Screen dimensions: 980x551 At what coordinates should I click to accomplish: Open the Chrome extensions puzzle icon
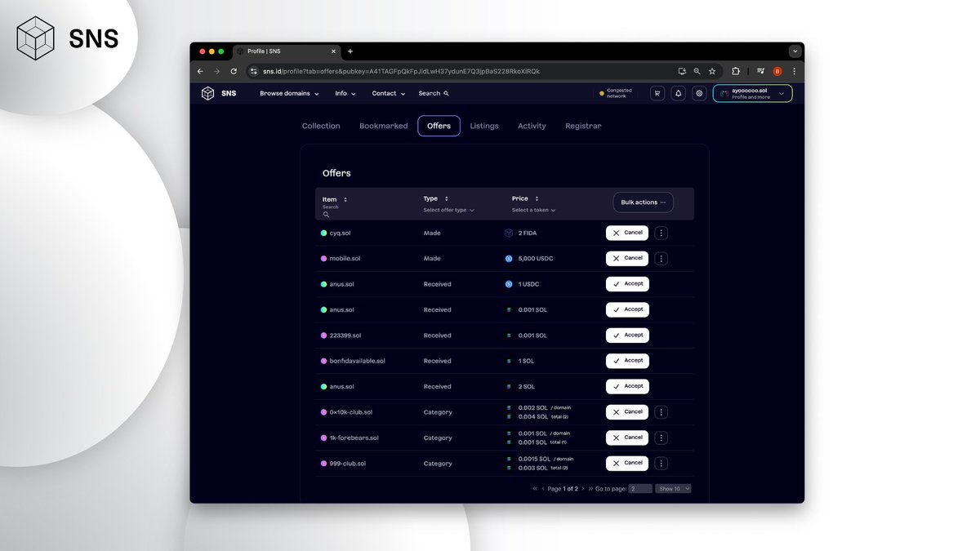[736, 71]
